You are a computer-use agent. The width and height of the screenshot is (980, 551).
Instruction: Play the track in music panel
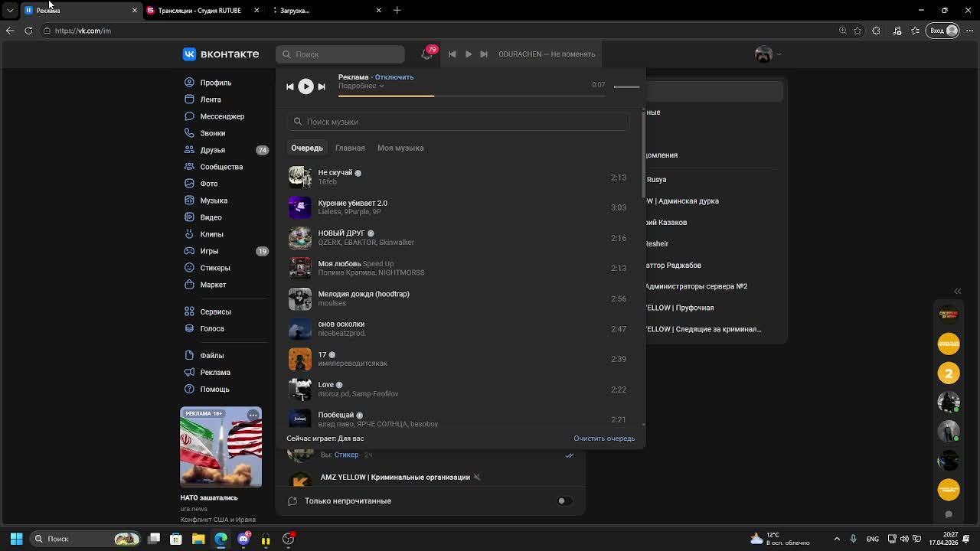pos(305,86)
